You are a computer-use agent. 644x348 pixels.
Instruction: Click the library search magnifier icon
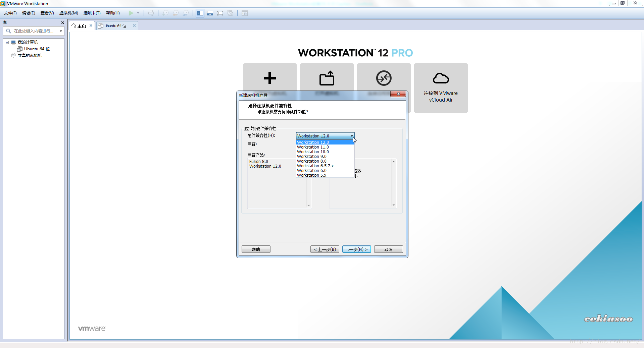click(x=9, y=31)
